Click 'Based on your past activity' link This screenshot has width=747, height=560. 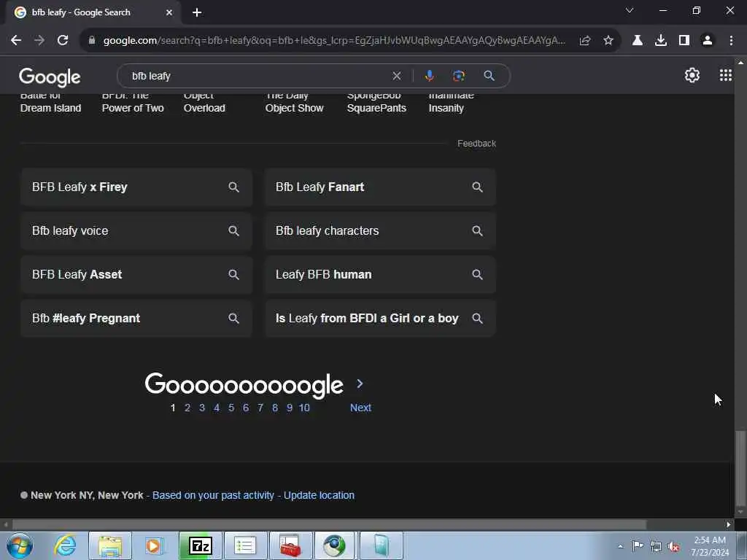pos(213,495)
